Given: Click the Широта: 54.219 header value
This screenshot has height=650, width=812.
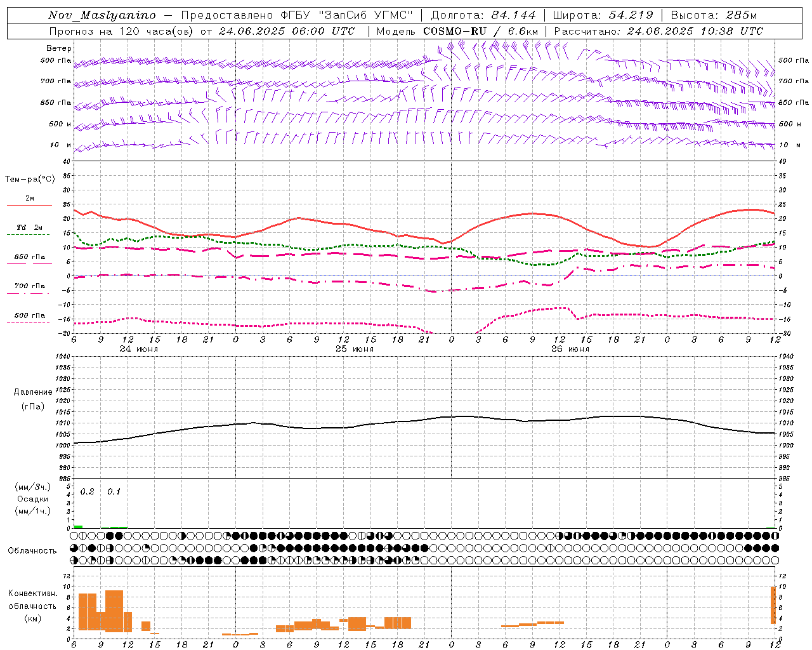Looking at the screenshot, I should [x=603, y=15].
